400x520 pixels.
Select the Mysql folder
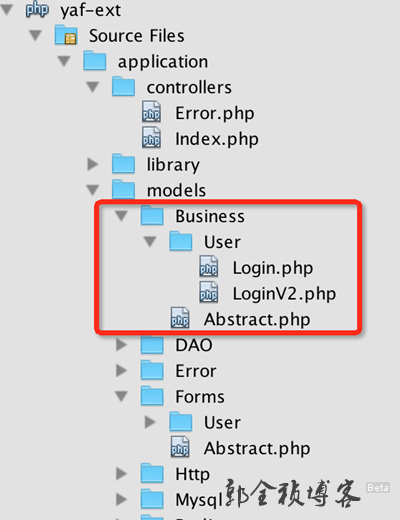pos(199,500)
